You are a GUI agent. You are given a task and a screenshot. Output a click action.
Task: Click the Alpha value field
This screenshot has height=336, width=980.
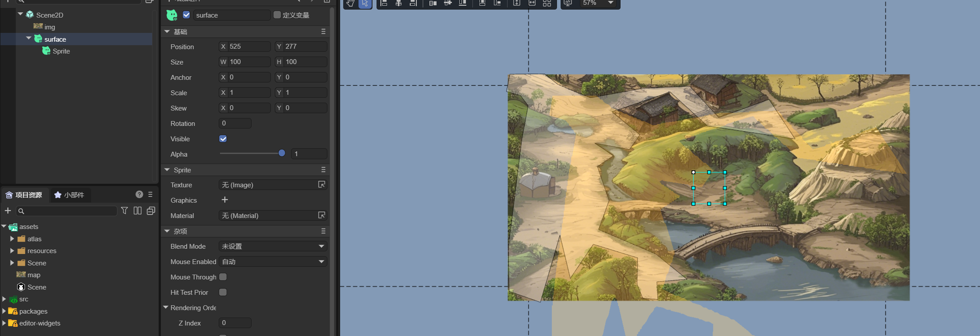click(309, 154)
